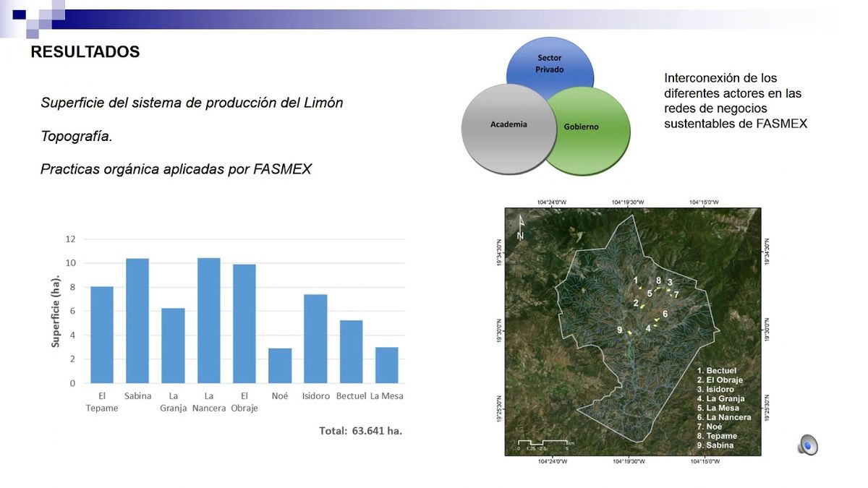868x488 pixels.
Task: Click the Isidoro bar in chart
Action: click(315, 339)
